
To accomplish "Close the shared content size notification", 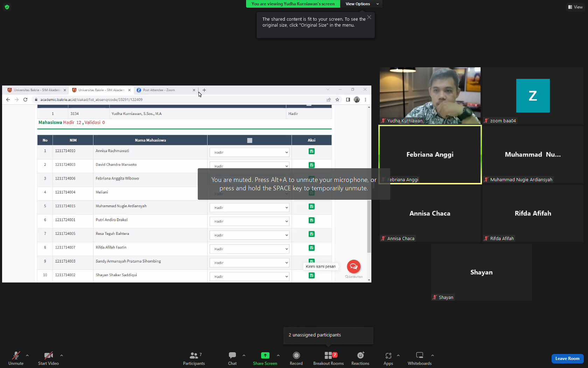I will (x=369, y=17).
